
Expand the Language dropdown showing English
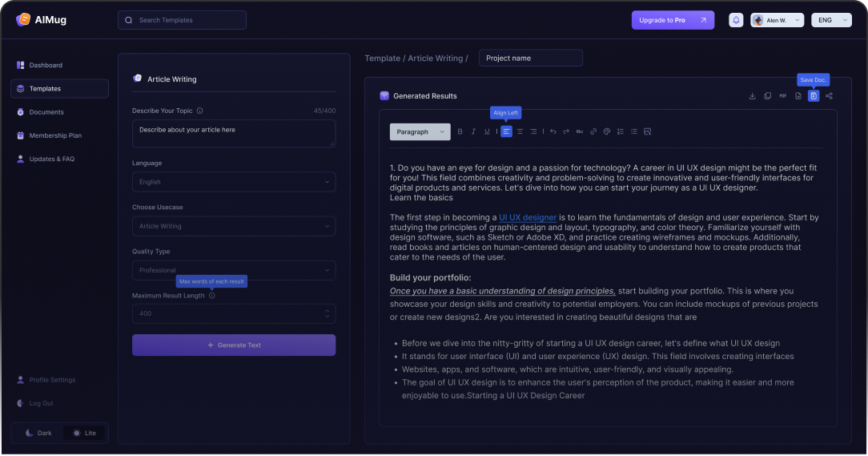point(233,182)
